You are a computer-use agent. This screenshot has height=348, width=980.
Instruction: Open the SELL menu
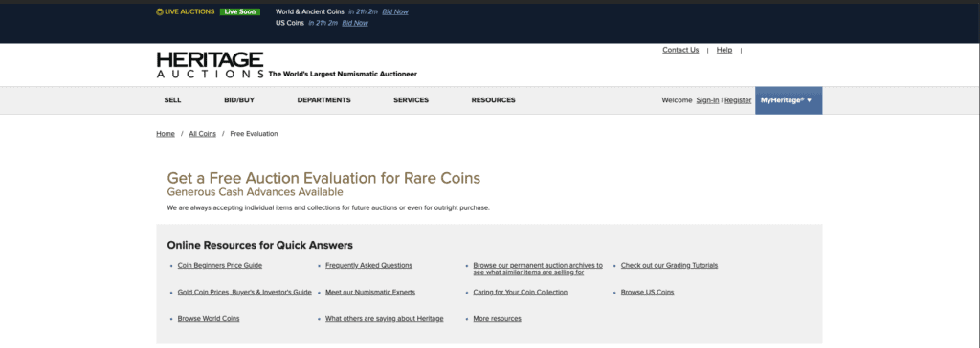coord(172,100)
